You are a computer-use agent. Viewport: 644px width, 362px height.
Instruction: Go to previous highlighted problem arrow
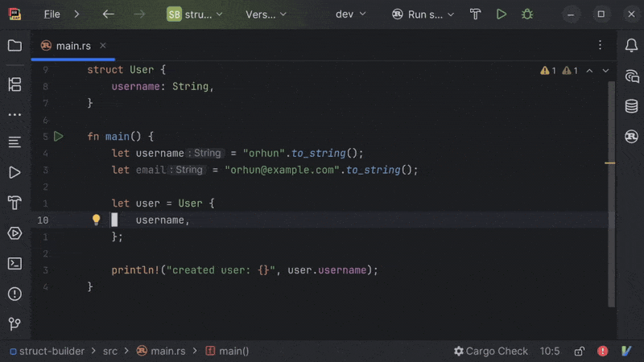(589, 71)
